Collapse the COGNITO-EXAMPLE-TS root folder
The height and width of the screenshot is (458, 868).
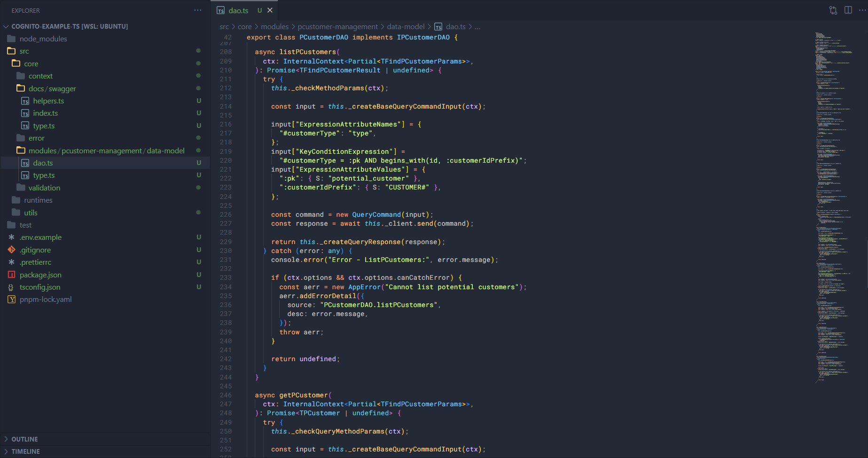pyautogui.click(x=69, y=26)
